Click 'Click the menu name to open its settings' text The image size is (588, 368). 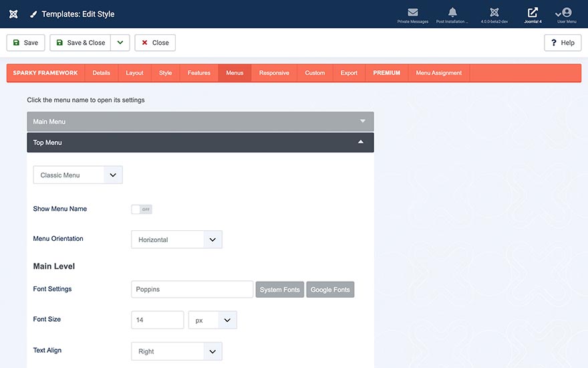pyautogui.click(x=86, y=100)
